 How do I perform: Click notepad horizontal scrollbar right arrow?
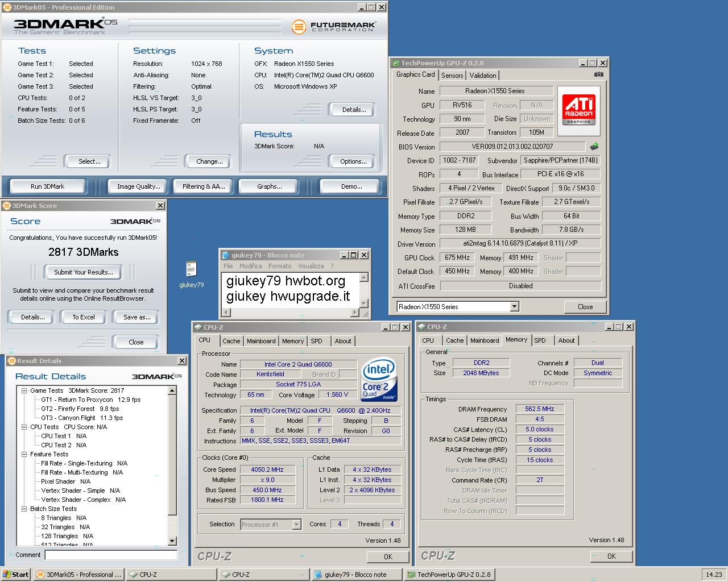pos(355,312)
